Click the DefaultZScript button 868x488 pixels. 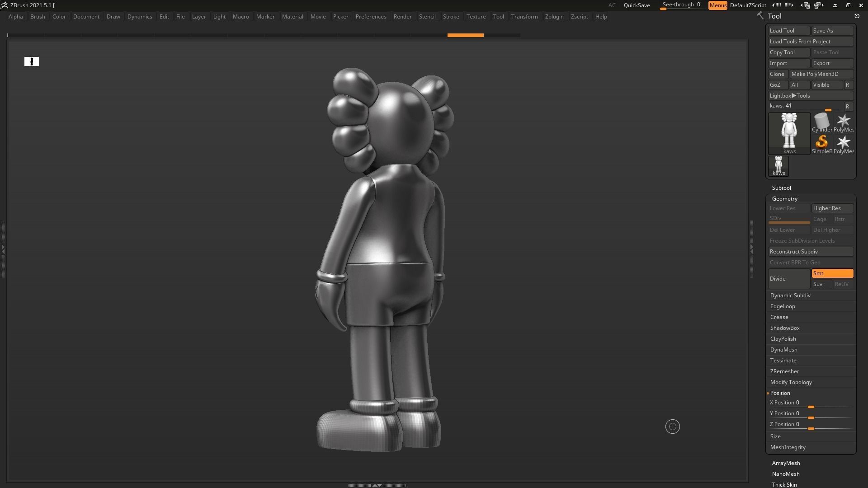(x=748, y=5)
